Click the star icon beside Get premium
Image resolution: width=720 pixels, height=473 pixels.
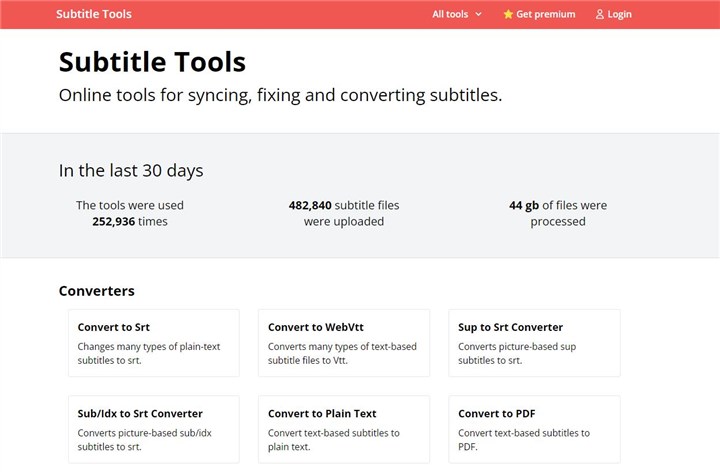[508, 15]
